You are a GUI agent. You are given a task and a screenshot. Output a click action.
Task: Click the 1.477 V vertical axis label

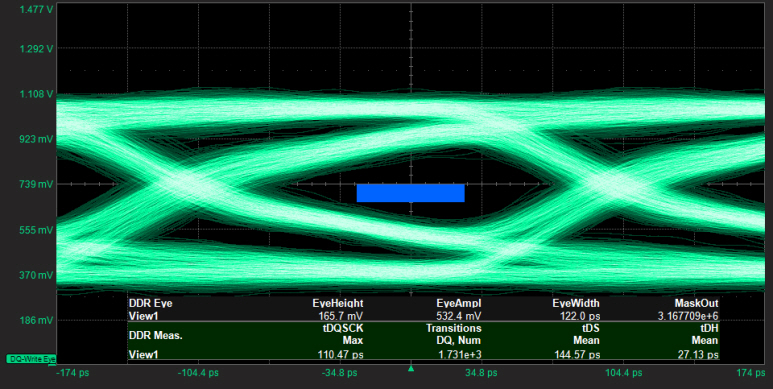(36, 9)
